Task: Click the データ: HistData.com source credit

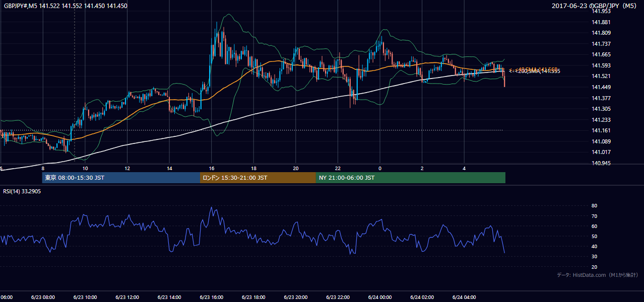Action: click(x=598, y=275)
